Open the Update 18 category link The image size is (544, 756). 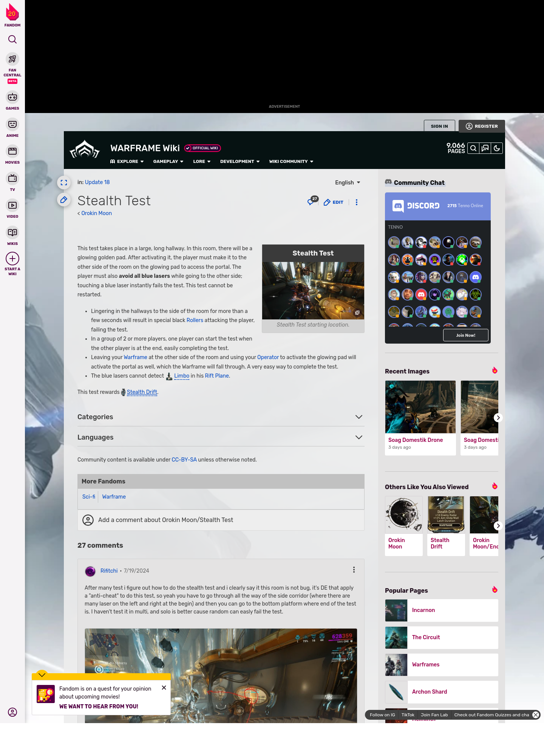coord(97,182)
